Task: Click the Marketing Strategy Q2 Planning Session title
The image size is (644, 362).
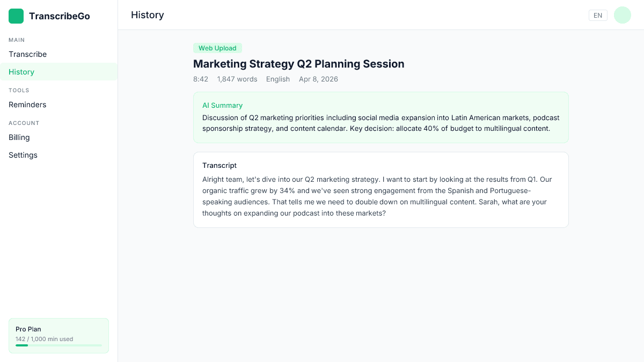Action: tap(298, 64)
